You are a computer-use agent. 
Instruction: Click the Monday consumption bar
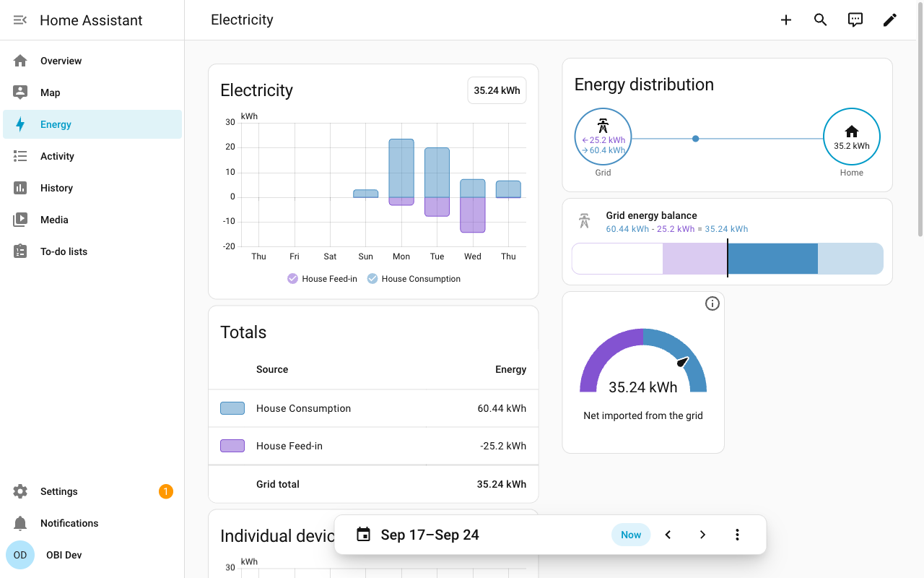point(401,168)
